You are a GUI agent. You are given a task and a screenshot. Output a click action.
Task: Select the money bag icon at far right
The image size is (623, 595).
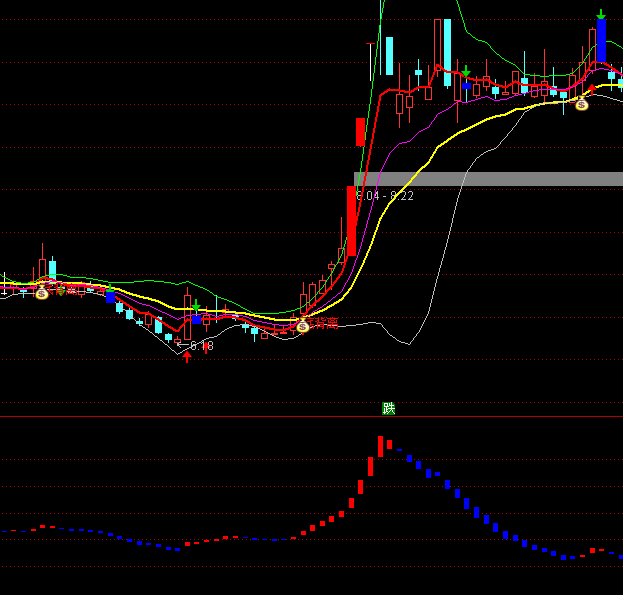(x=581, y=103)
